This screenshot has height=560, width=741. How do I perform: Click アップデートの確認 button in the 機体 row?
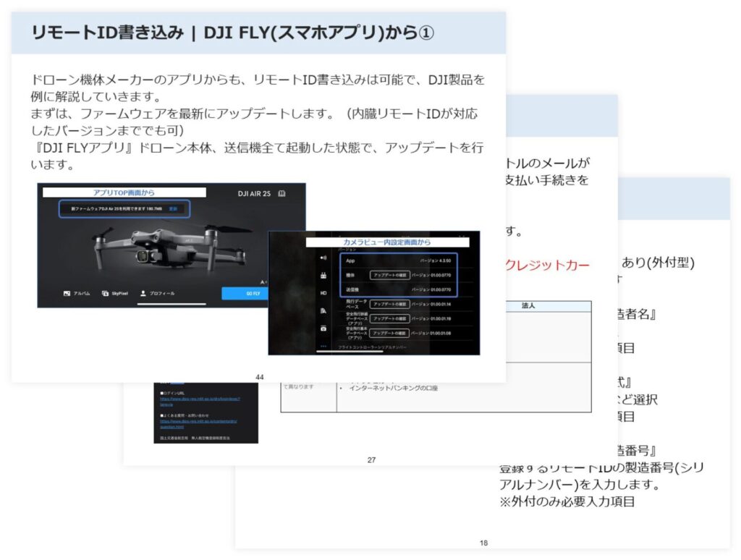click(389, 275)
